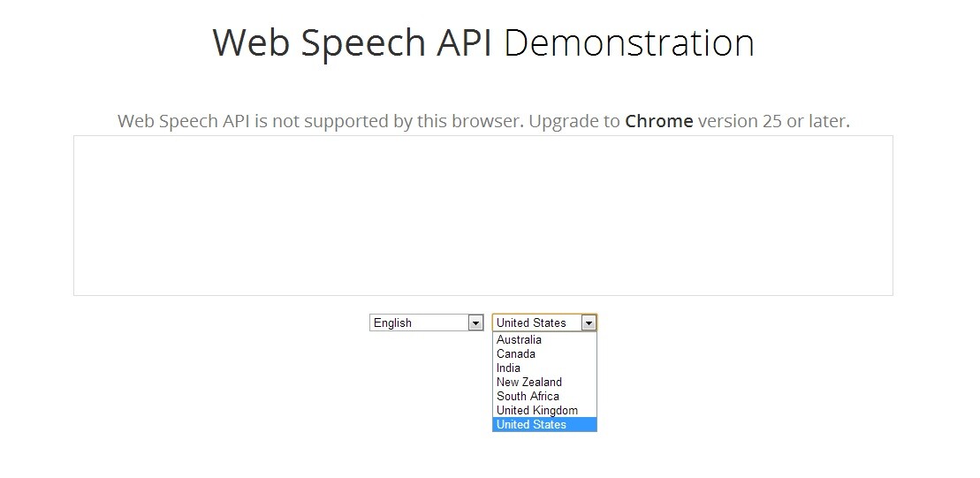Click the bold Chrome word in the notice
The image size is (980, 478).
[658, 120]
